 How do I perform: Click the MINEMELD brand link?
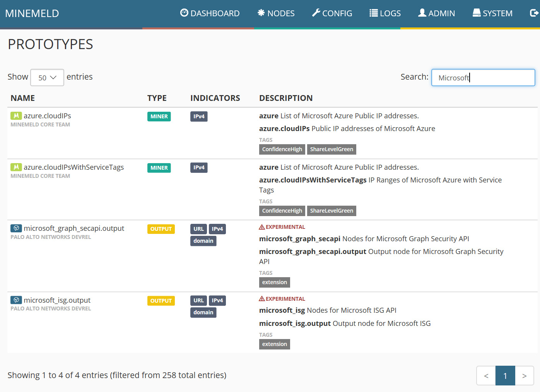(32, 13)
